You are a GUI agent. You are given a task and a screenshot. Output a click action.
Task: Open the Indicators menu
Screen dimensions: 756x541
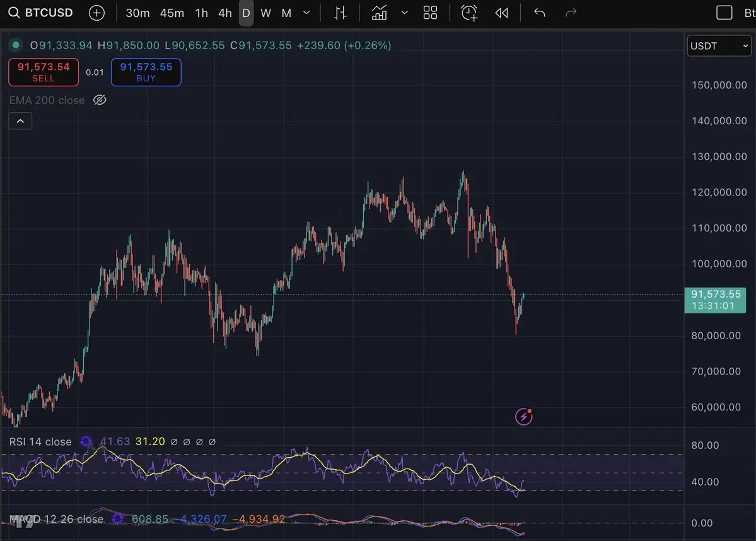(379, 13)
